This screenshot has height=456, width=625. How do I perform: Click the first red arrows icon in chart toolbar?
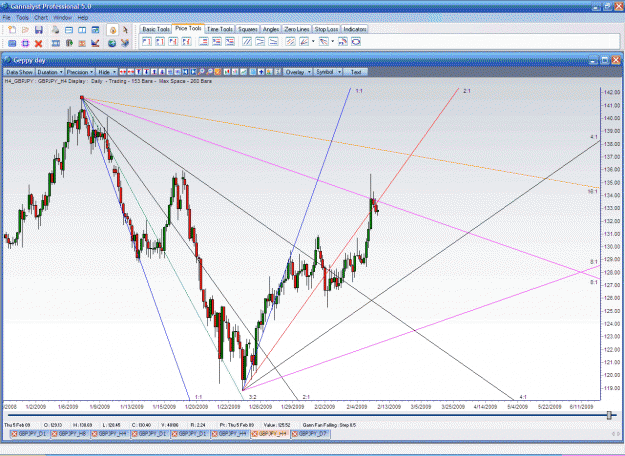tap(123, 72)
